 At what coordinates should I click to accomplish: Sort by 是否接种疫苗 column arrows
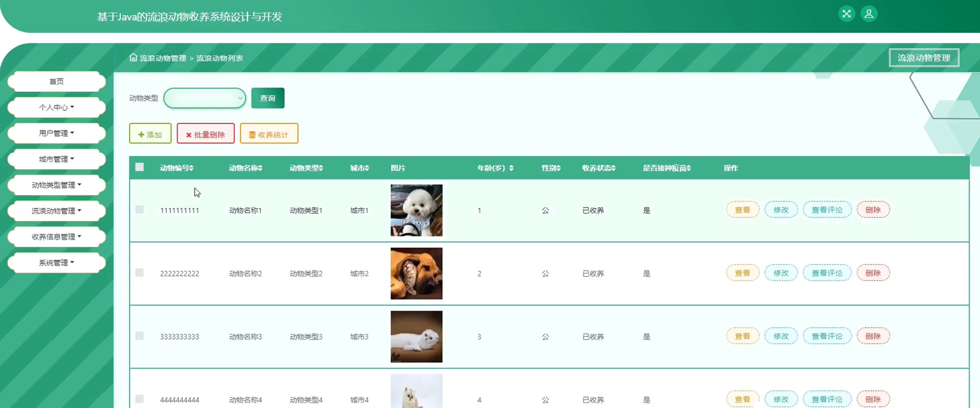689,168
